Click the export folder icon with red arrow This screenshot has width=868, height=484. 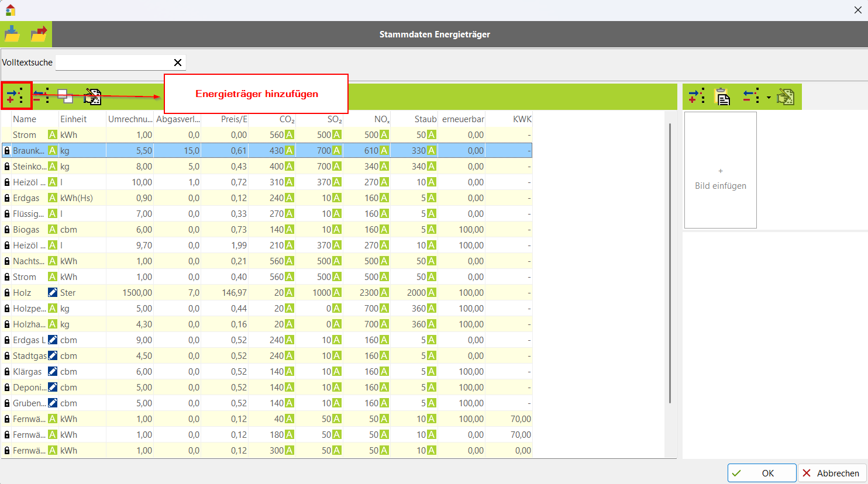(39, 34)
